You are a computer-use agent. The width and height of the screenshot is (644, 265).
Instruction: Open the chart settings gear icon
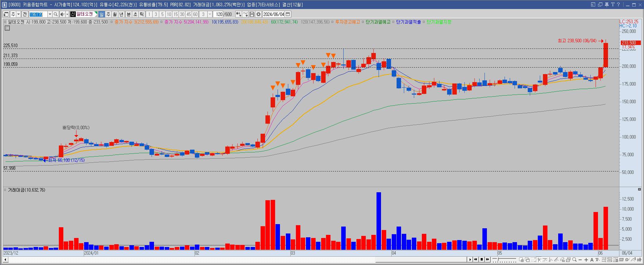[x=258, y=14]
